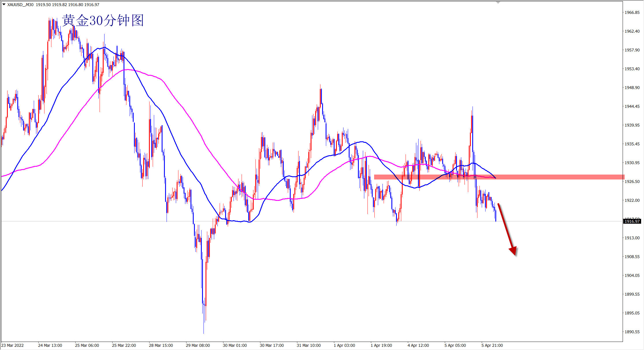The height and width of the screenshot is (350, 644).
Task: Select the red horizontal resistance zone rectangle
Action: tap(548, 177)
